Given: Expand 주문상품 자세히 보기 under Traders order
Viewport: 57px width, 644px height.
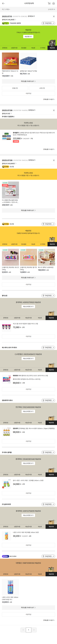Looking at the screenshot, I should (28, 81).
